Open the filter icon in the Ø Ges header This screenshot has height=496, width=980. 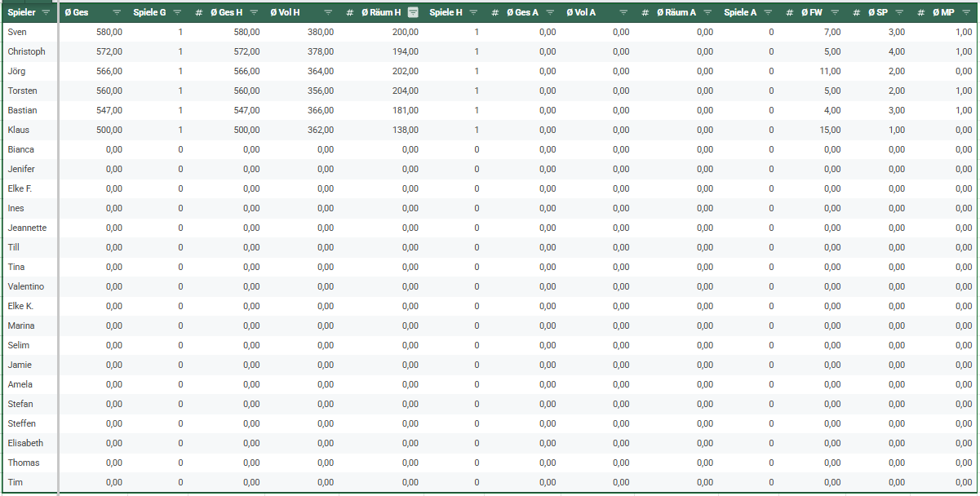(116, 12)
